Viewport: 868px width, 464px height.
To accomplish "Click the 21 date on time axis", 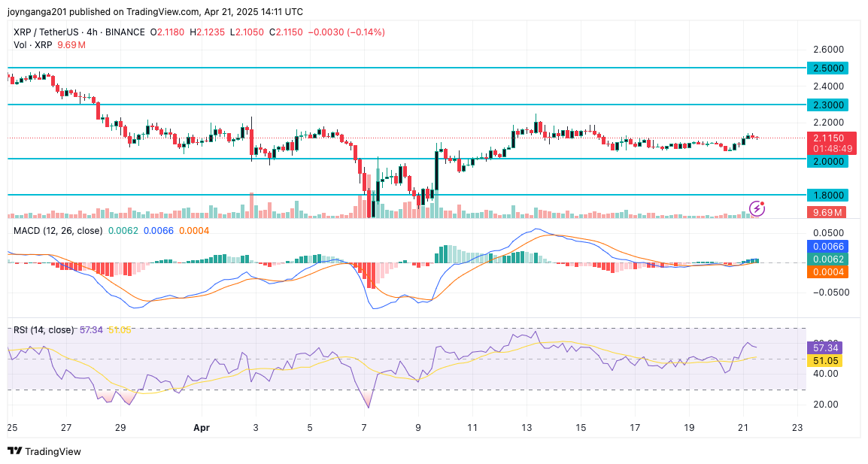I will point(743,428).
